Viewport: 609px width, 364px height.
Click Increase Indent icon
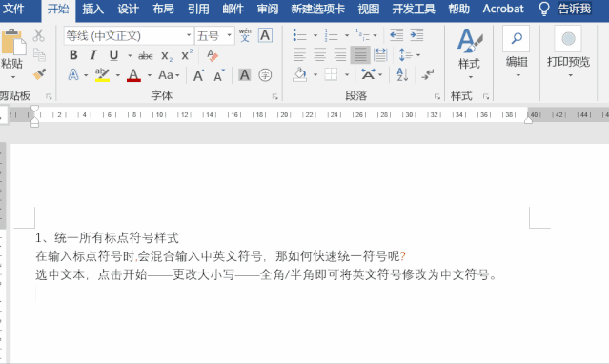point(416,35)
